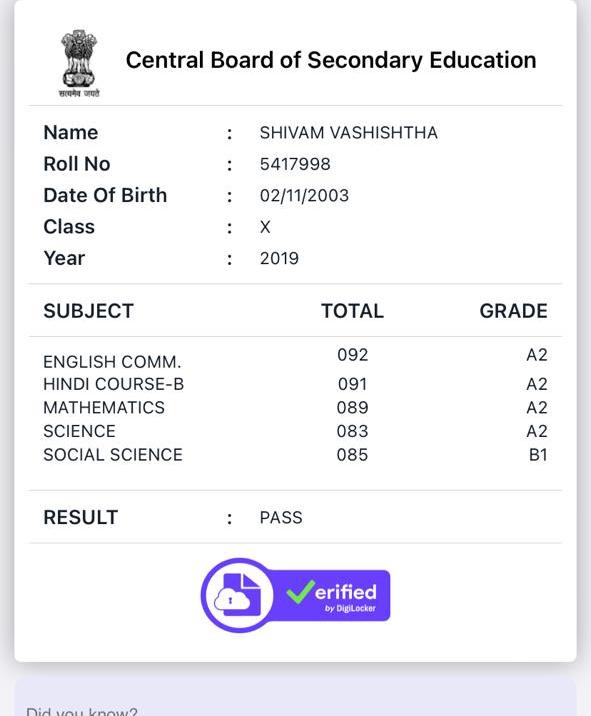Click the Class value X

point(265,227)
